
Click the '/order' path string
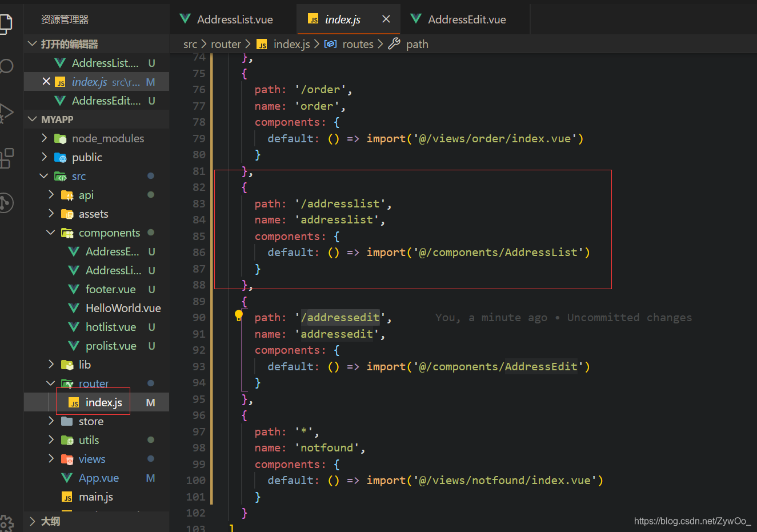[x=321, y=89]
